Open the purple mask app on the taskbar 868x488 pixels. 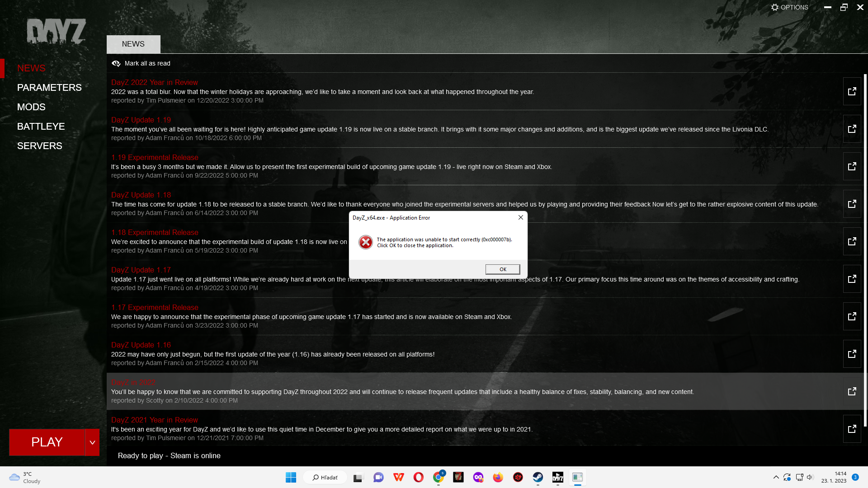[478, 477]
